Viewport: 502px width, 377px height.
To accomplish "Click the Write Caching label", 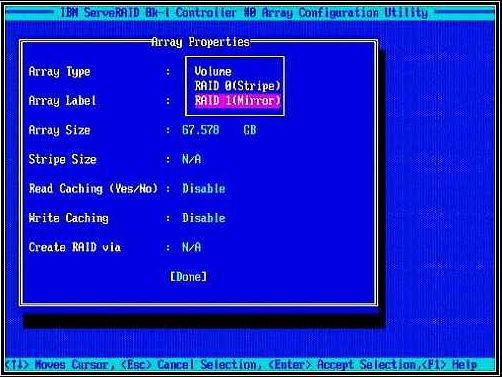I will click(x=68, y=218).
